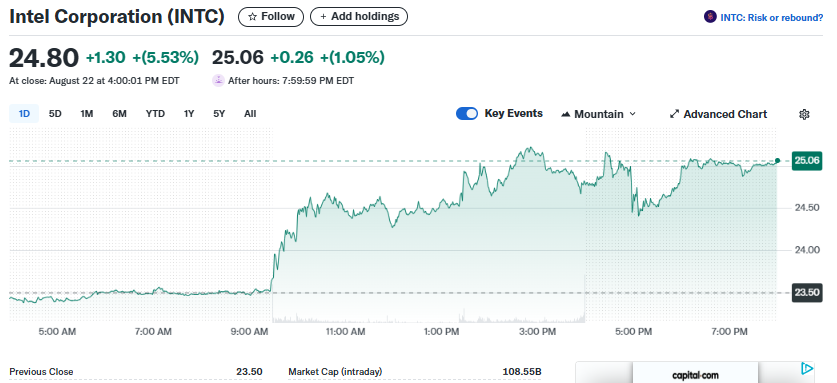Click the capital.com advertisement
837x383 pixels.
pyautogui.click(x=695, y=373)
